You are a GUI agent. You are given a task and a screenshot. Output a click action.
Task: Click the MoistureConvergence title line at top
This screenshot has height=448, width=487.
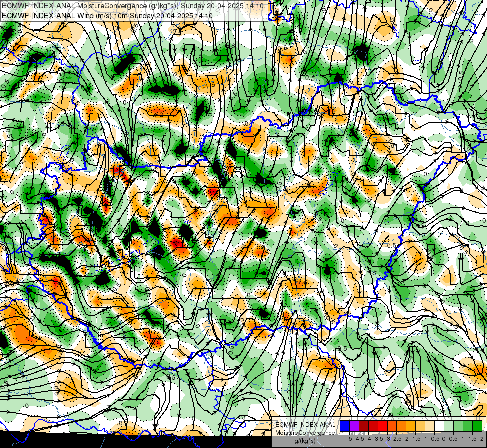click(133, 6)
